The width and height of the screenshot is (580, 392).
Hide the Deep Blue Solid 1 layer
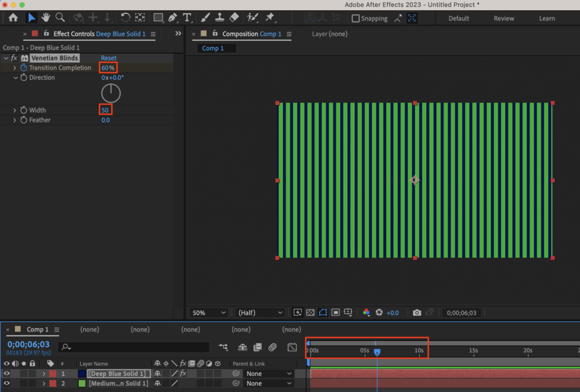click(x=6, y=373)
